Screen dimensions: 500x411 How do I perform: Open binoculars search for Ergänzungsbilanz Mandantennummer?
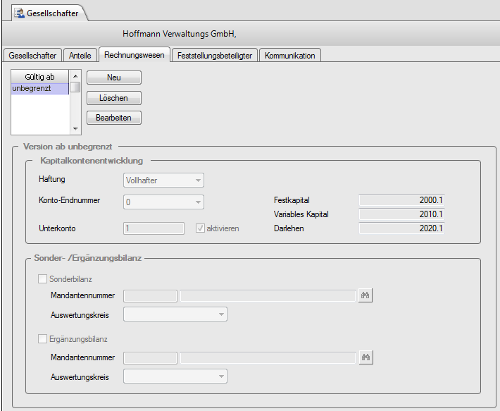coord(365,357)
